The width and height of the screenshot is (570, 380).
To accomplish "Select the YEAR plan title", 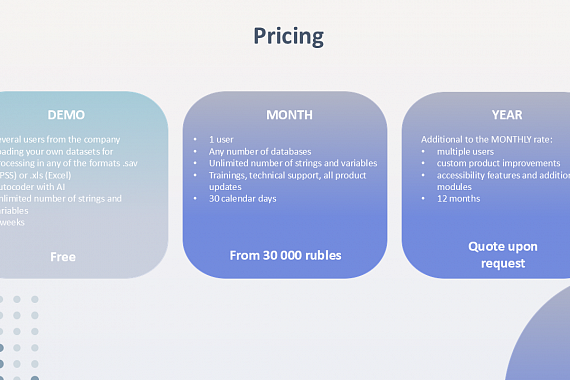I will pos(507,115).
